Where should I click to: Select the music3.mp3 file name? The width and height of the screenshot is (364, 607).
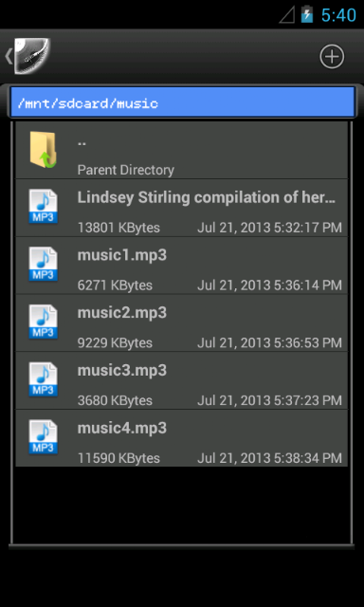pyautogui.click(x=122, y=371)
